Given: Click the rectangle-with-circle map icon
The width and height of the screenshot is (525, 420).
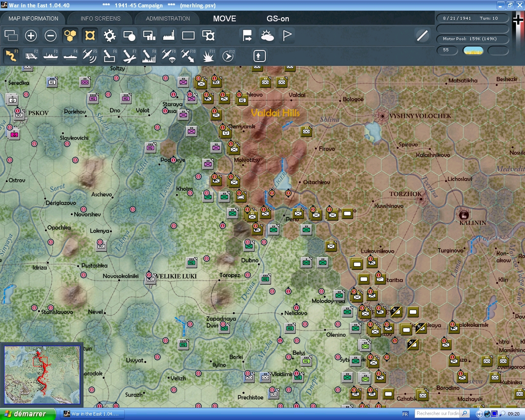Looking at the screenshot, I should point(129,36).
